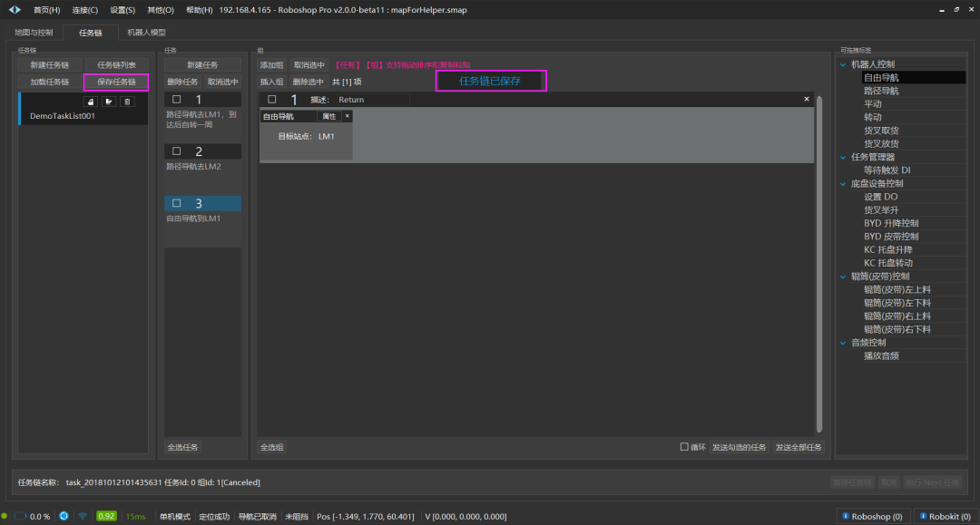The height and width of the screenshot is (525, 980).
Task: Click the 全选任务 button
Action: 182,447
